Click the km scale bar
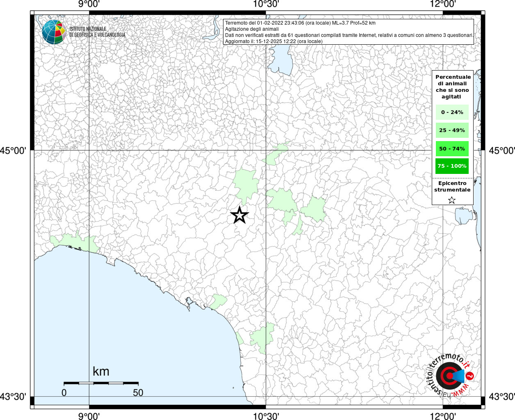 pyautogui.click(x=101, y=383)
